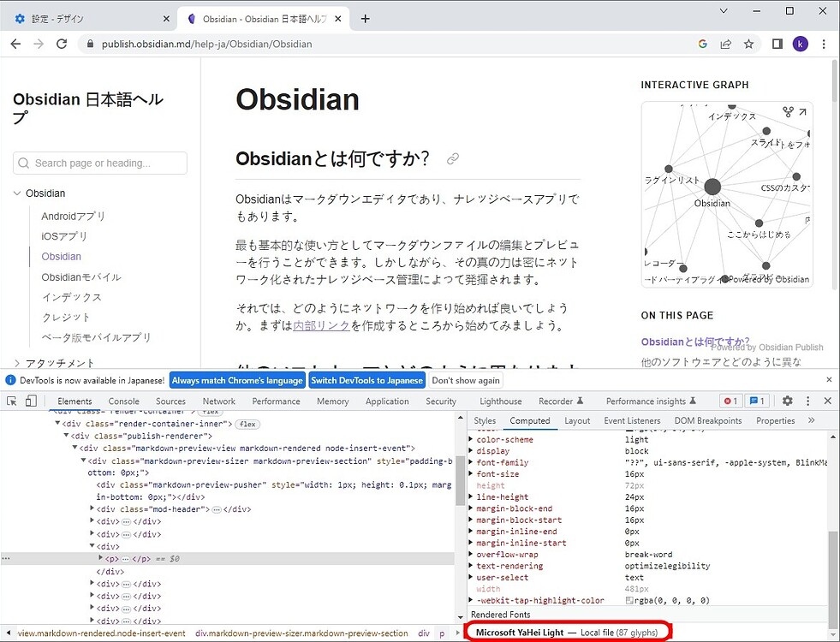
Task: Show more DevTools sidebar tabs with the chevron
Action: 812,420
